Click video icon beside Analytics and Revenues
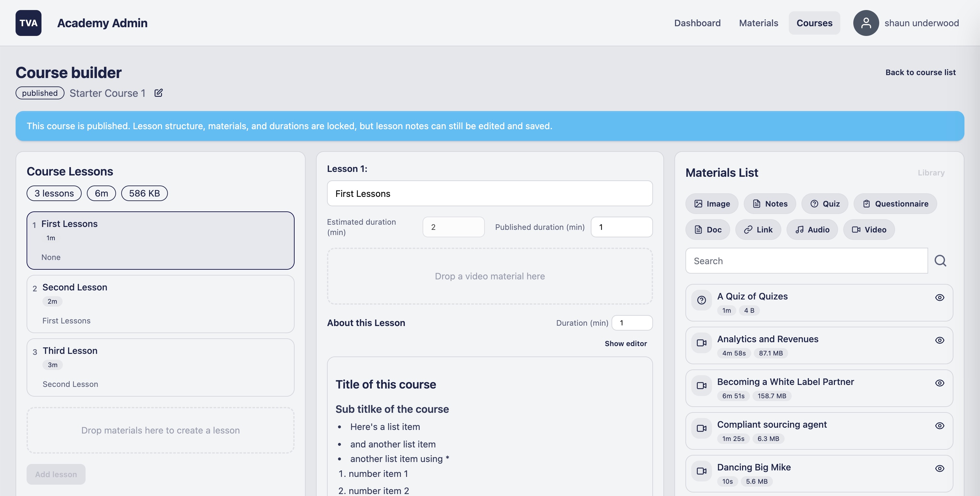 702,343
